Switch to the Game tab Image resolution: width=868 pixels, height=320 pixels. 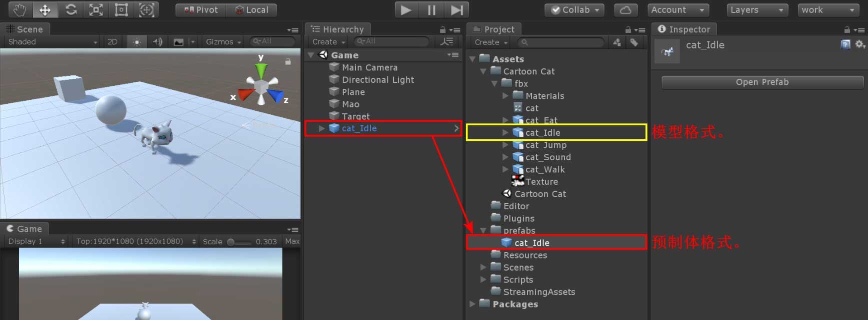point(24,229)
